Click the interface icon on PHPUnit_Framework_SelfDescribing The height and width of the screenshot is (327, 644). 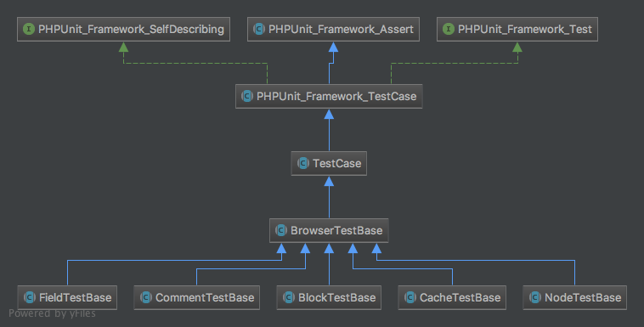(x=29, y=29)
